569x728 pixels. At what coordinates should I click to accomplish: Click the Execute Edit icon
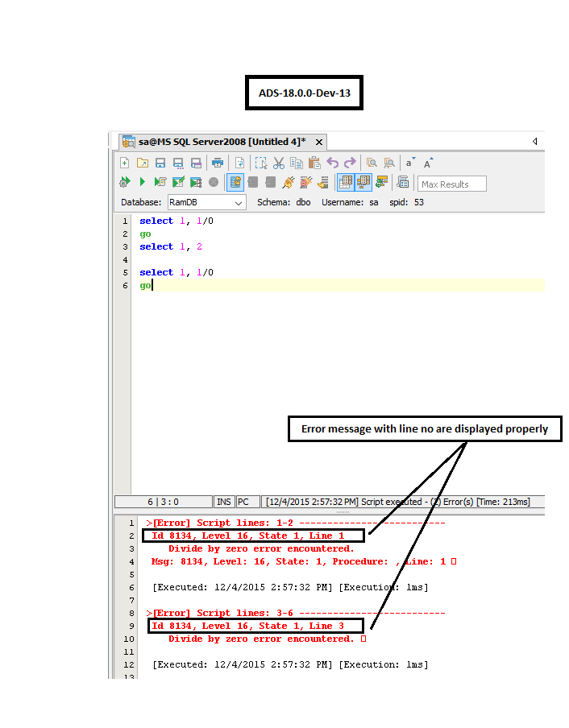point(178,182)
